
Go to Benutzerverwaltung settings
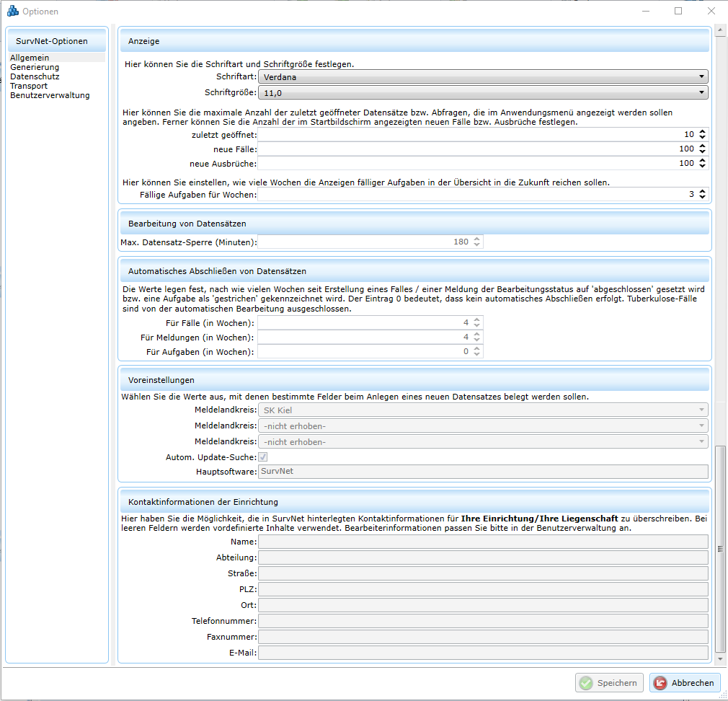click(x=50, y=95)
